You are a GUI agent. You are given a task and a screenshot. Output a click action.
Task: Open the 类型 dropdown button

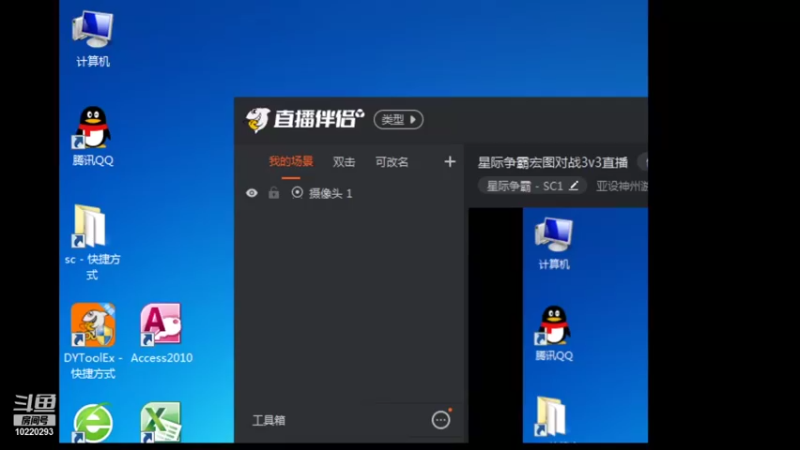click(398, 119)
